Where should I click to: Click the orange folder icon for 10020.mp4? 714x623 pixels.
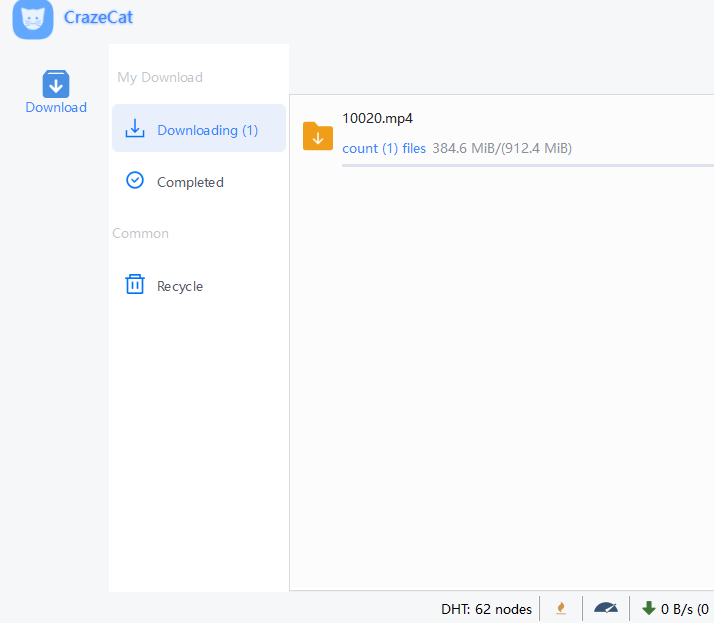point(318,136)
